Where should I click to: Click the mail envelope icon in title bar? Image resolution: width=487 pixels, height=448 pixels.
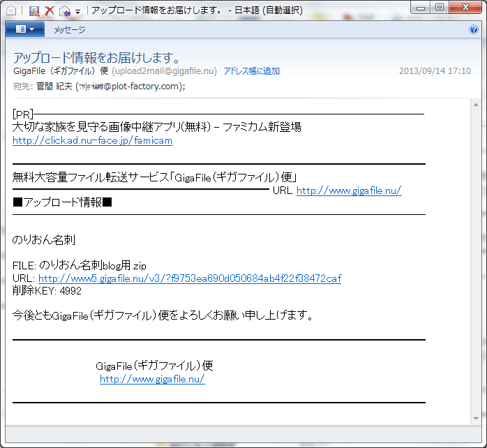[x=11, y=11]
